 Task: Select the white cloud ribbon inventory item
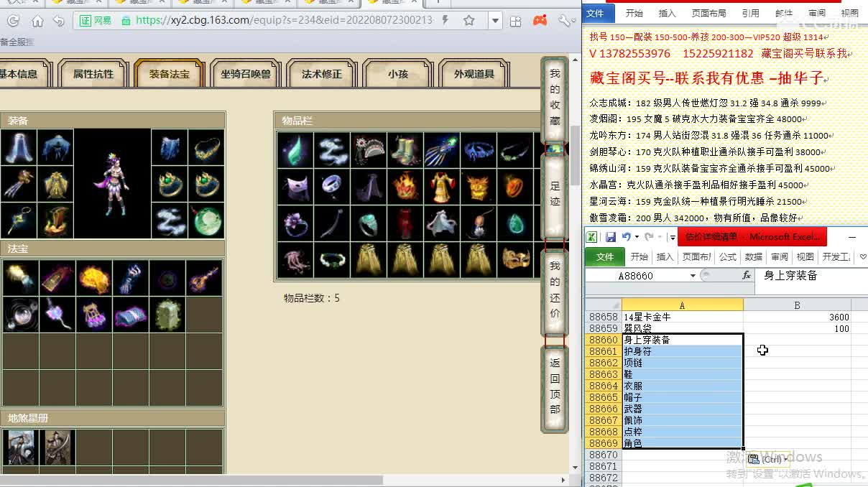click(332, 150)
